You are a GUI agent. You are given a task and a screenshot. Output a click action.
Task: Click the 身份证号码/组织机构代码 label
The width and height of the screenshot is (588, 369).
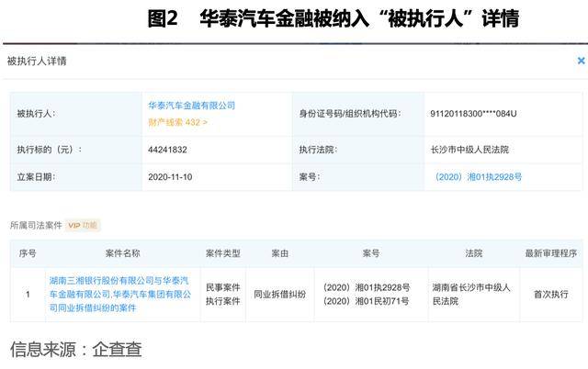[x=349, y=114]
